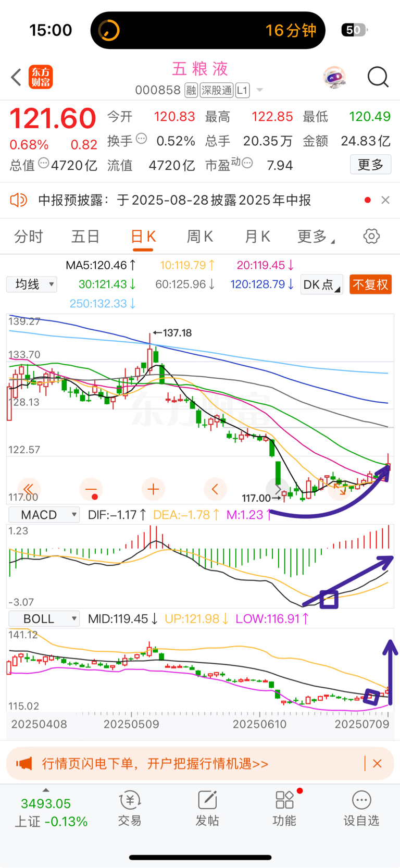Tap the 137.18 high marker on chart
The width and height of the screenshot is (400, 868).
[x=172, y=332]
